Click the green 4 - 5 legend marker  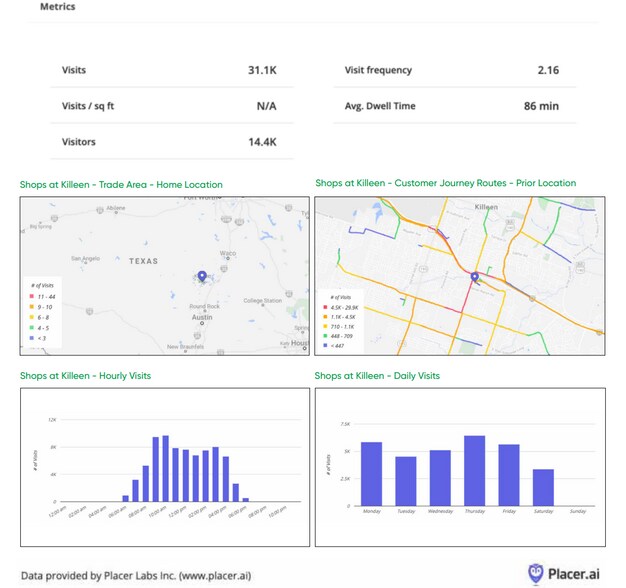(33, 329)
